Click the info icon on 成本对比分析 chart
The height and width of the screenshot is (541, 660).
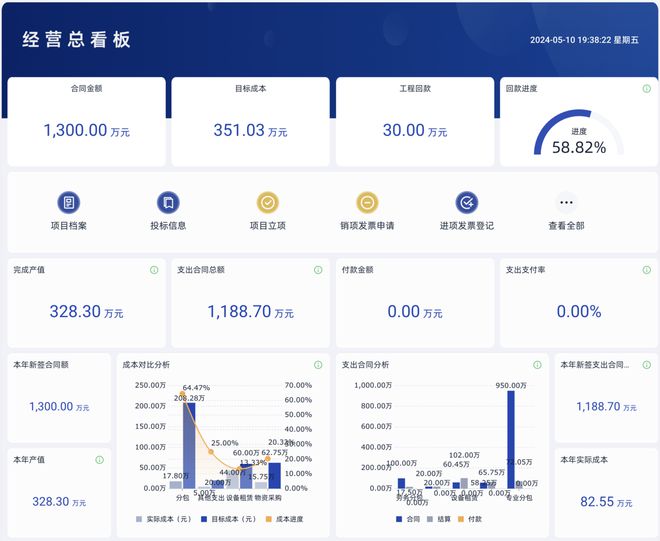point(318,365)
